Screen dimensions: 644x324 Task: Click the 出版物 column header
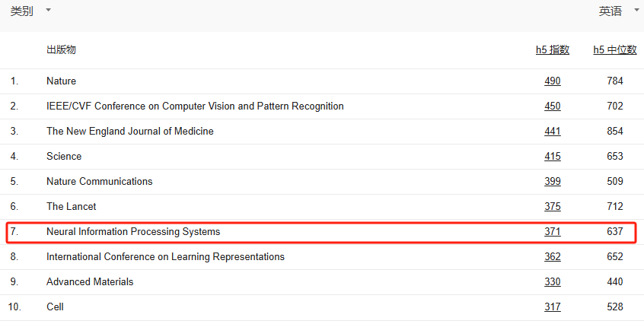click(x=61, y=50)
